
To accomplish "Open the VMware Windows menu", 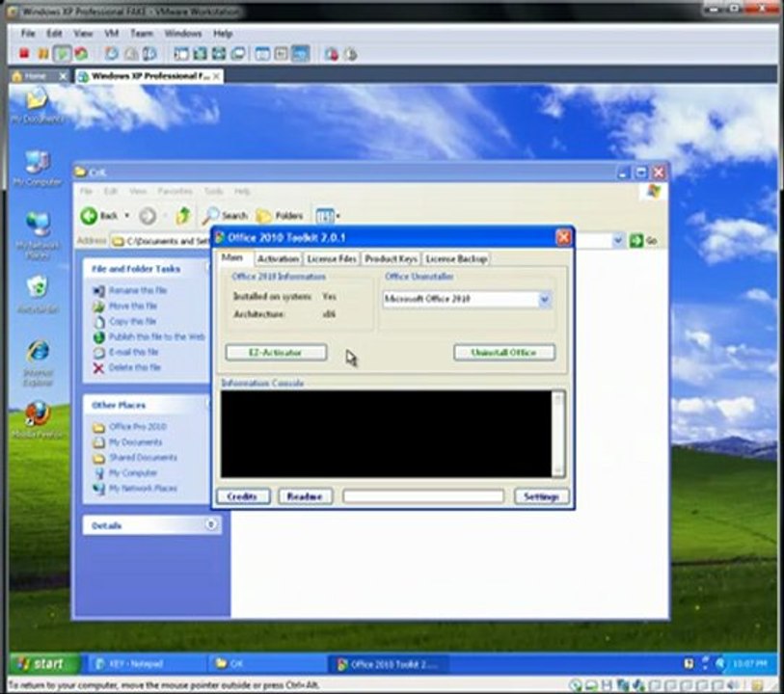I will tap(183, 34).
